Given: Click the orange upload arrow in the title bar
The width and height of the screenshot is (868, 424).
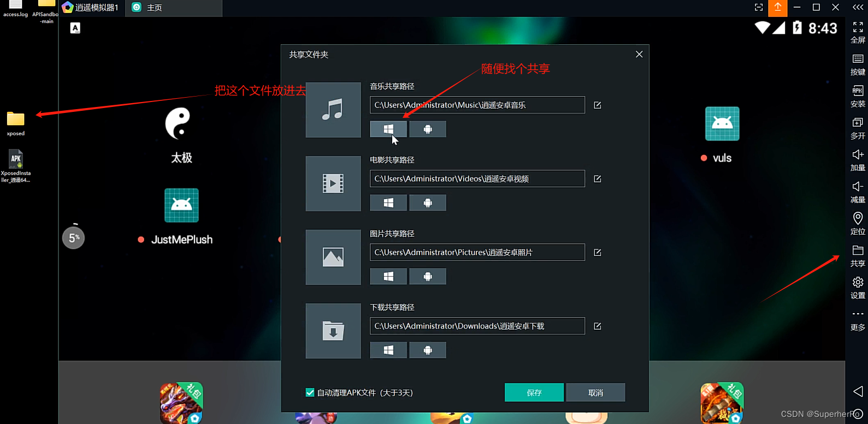Looking at the screenshot, I should pyautogui.click(x=777, y=8).
